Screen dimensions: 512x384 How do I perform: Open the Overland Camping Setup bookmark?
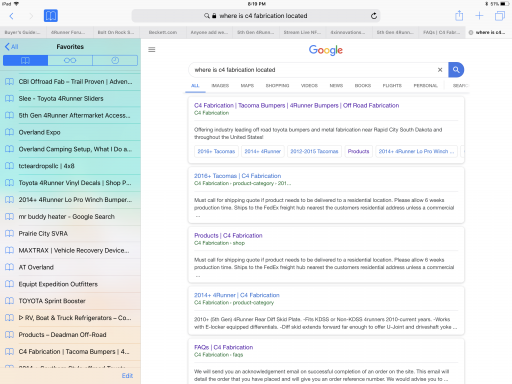tap(70, 149)
